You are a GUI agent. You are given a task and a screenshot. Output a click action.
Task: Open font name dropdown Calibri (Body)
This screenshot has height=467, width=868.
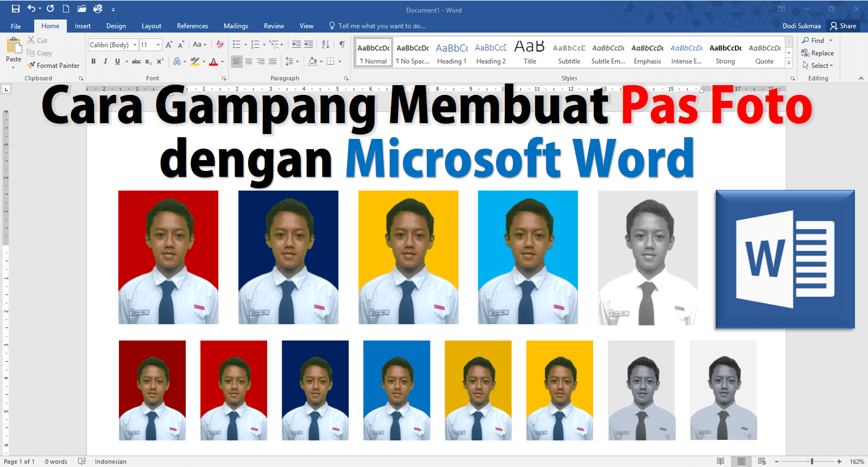click(135, 44)
